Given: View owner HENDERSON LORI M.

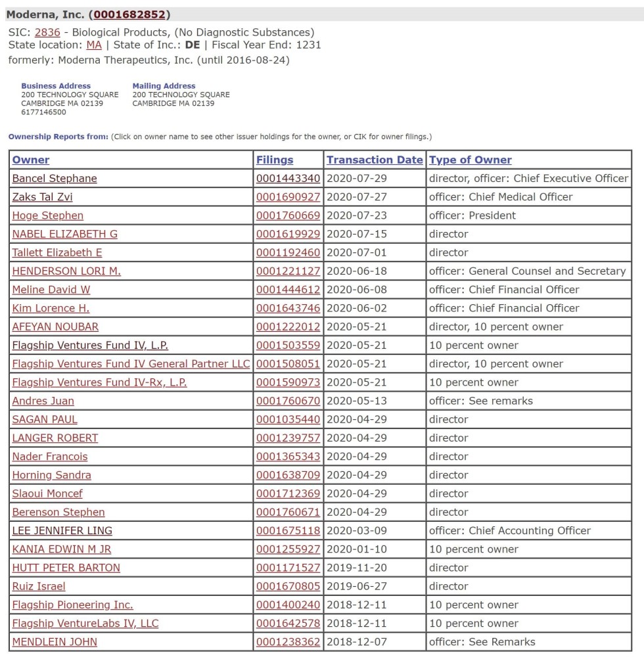Looking at the screenshot, I should [x=66, y=271].
